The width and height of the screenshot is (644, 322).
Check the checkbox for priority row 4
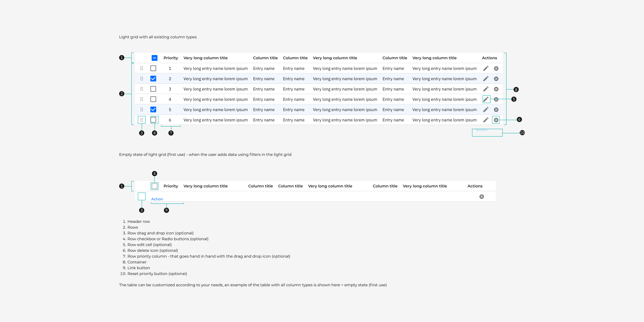153,99
